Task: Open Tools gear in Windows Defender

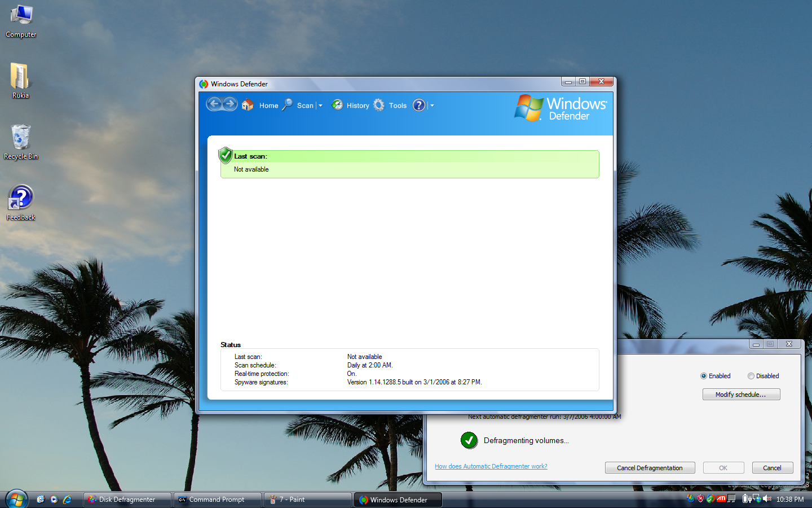Action: (x=379, y=106)
